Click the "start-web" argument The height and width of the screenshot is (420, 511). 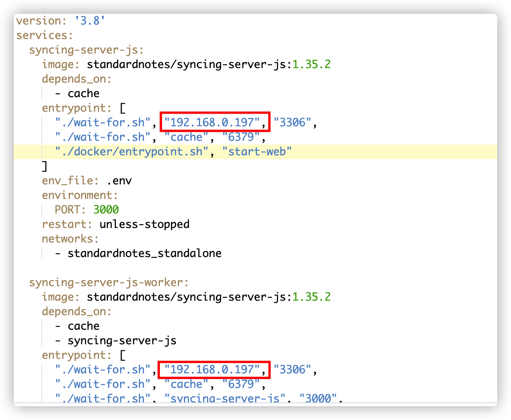pyautogui.click(x=257, y=151)
